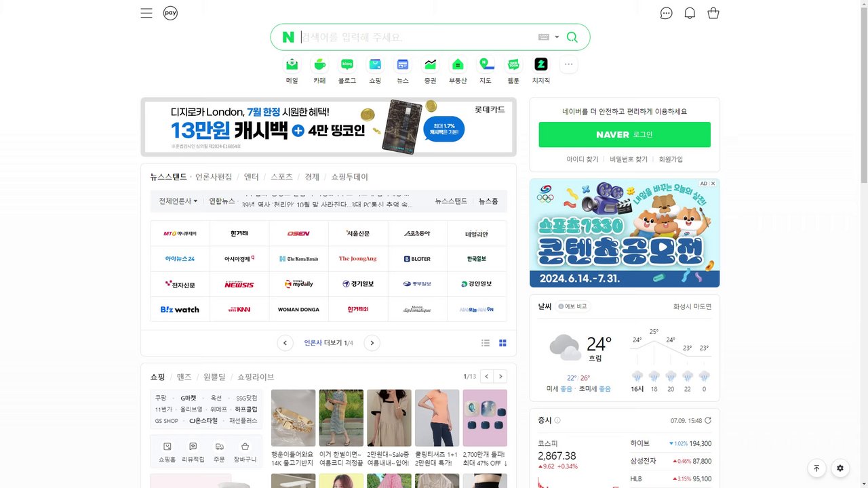Go to next shopping page arrow
This screenshot has width=868, height=488.
pyautogui.click(x=500, y=376)
